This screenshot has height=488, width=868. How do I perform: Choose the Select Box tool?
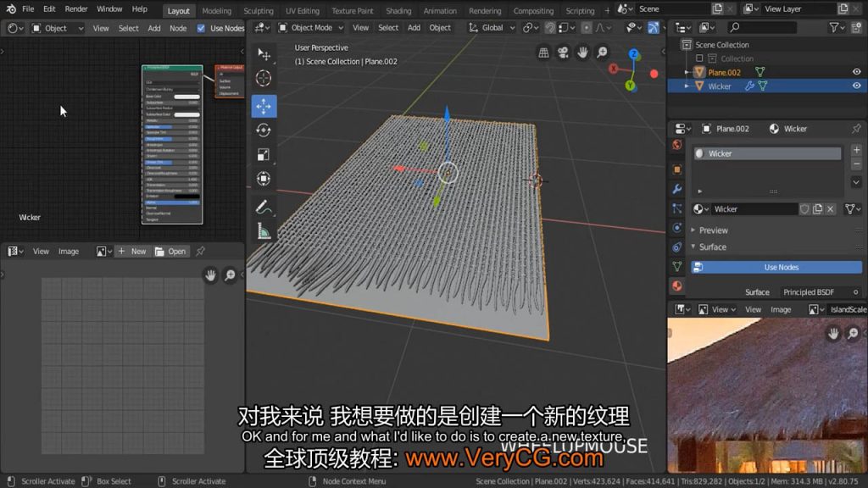point(264,53)
